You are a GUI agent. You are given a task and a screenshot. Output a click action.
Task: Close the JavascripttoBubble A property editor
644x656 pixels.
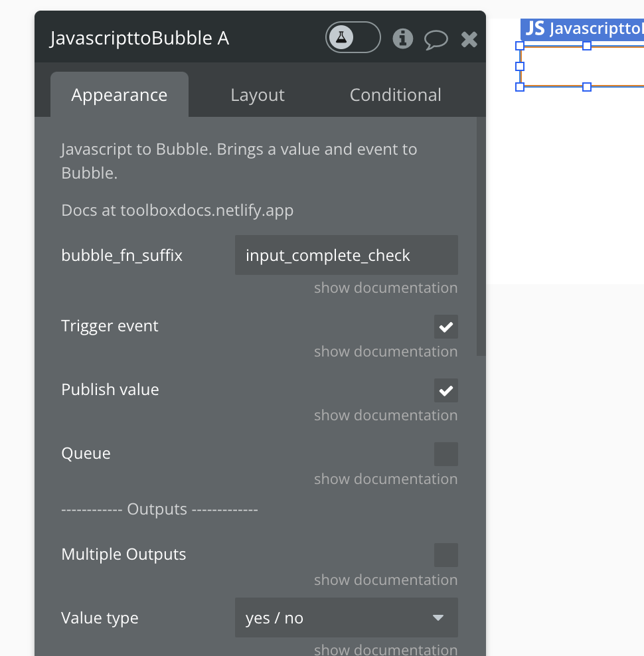point(469,40)
